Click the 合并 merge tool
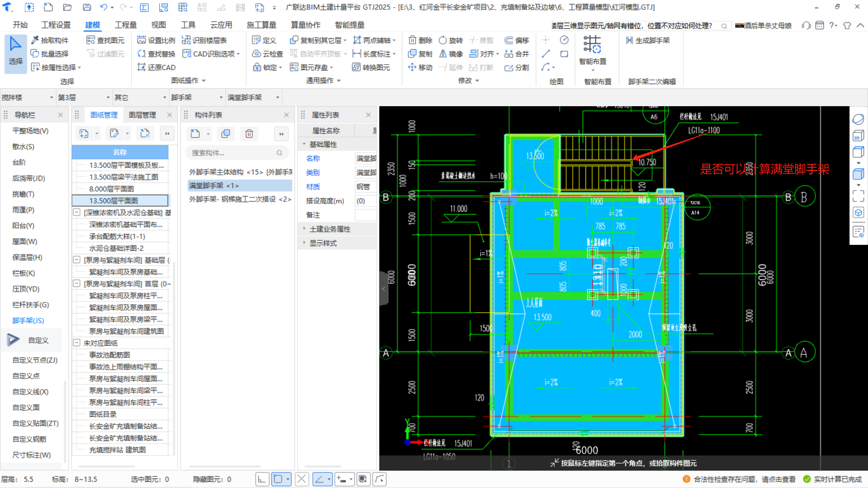Image resolution: width=868 pixels, height=488 pixels. point(517,54)
